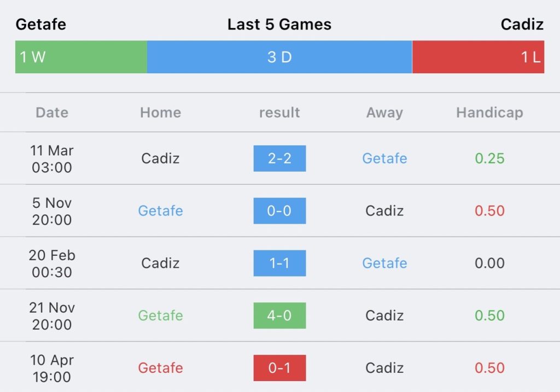Click Getafe link in 11 Mar row
Image resolution: width=560 pixels, height=392 pixels.
pos(384,158)
